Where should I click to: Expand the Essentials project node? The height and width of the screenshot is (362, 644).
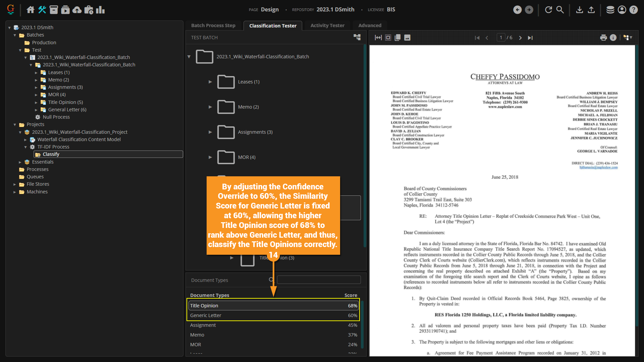pyautogui.click(x=20, y=162)
